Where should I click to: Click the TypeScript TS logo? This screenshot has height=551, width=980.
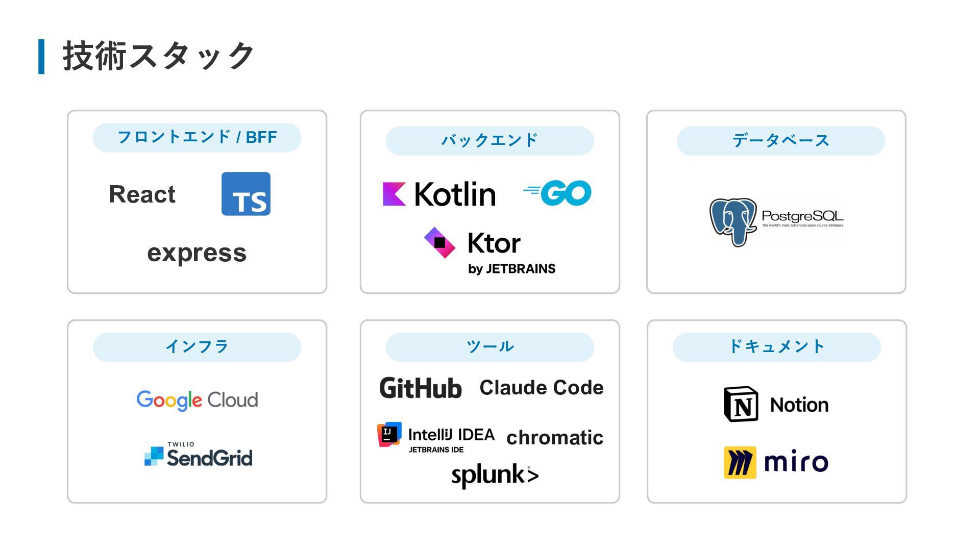pyautogui.click(x=246, y=194)
